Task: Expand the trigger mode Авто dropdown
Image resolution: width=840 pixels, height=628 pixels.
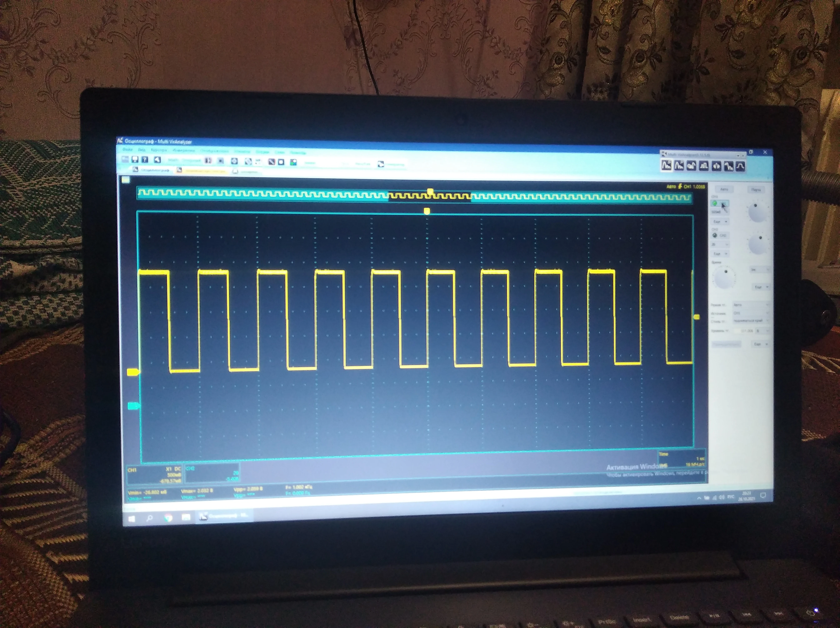Action: click(x=751, y=305)
